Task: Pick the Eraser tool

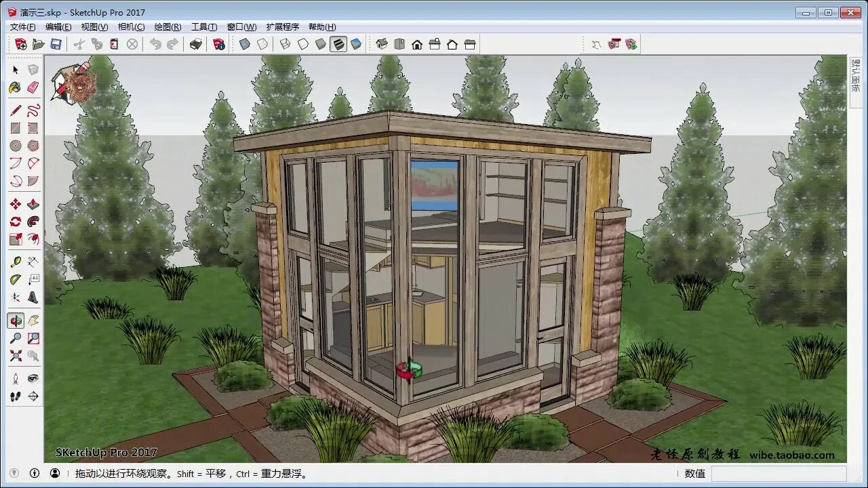Action: pyautogui.click(x=34, y=87)
